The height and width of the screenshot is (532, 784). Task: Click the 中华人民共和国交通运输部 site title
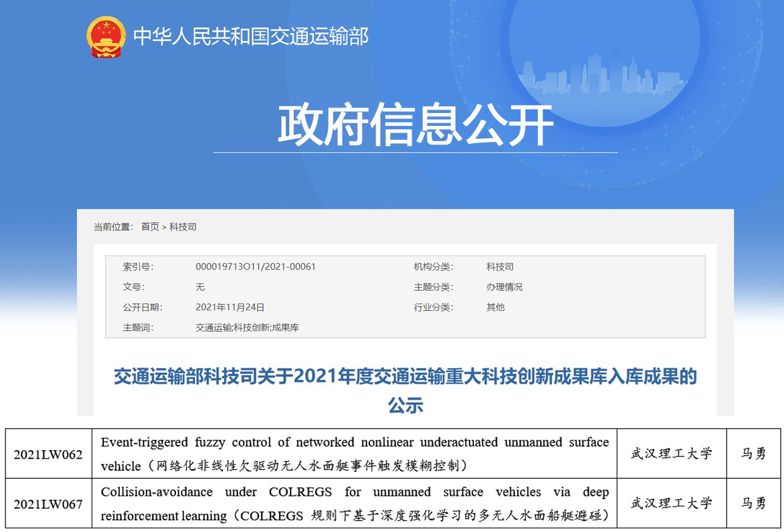pyautogui.click(x=250, y=37)
